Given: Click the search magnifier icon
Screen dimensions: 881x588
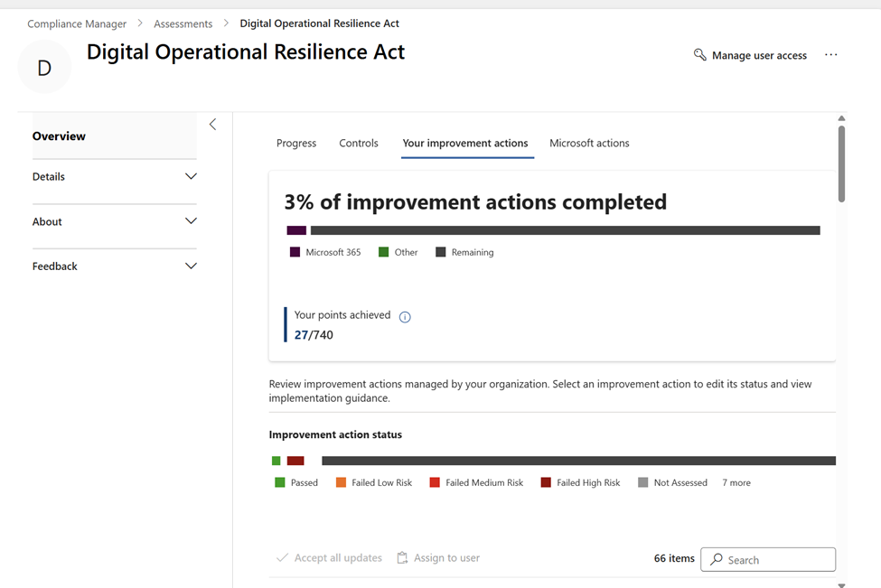Looking at the screenshot, I should 717,560.
